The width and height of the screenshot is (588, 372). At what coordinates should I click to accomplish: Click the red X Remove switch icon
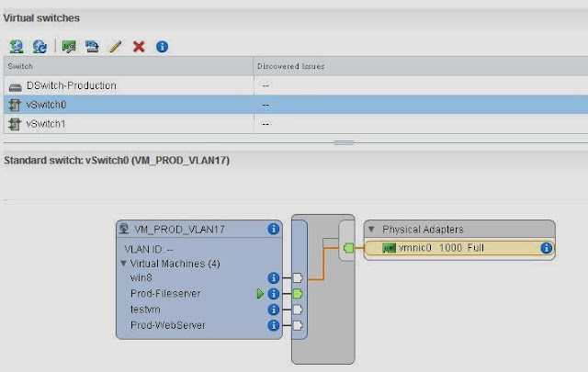coord(139,47)
